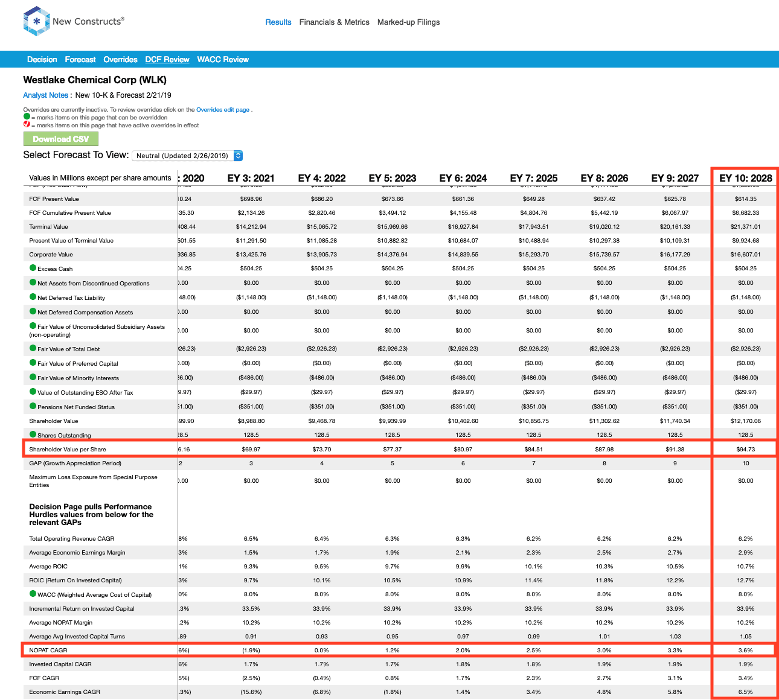Click the Economic Earnings CAGR row label
This screenshot has height=700, width=779.
(65, 692)
